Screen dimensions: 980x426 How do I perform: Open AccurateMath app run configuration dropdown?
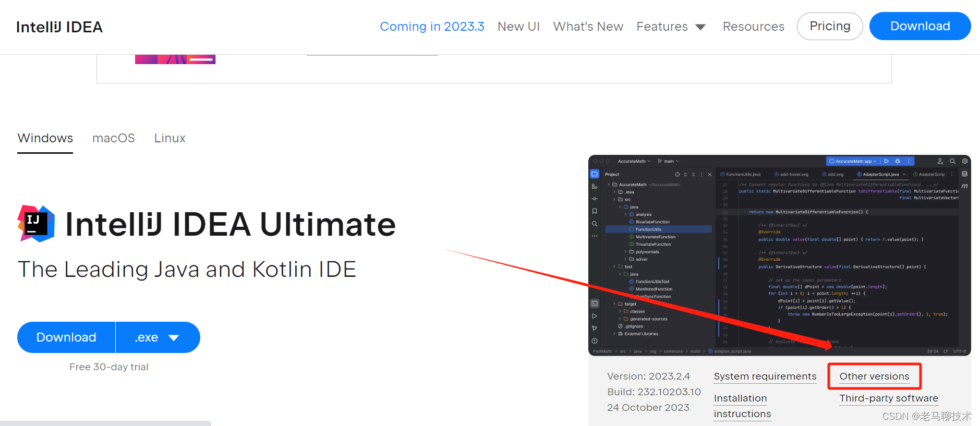tap(852, 161)
